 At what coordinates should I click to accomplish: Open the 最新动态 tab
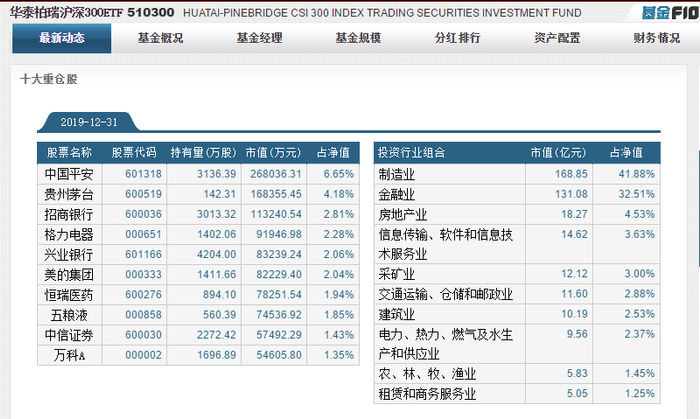[x=62, y=38]
